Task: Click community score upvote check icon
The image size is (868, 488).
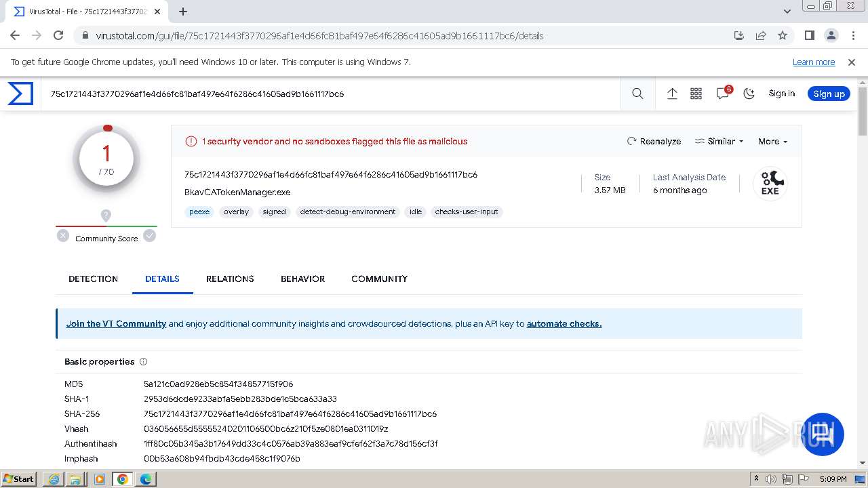Action: pyautogui.click(x=149, y=236)
